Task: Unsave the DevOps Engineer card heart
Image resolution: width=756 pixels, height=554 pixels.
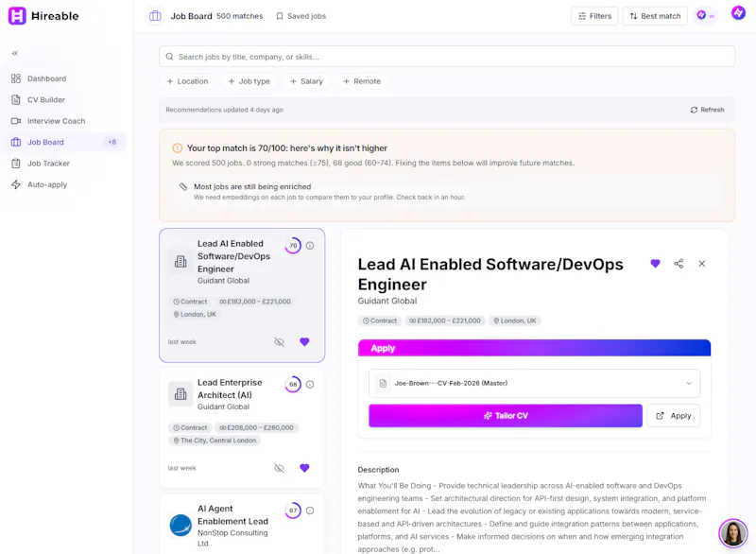Action: click(x=304, y=342)
